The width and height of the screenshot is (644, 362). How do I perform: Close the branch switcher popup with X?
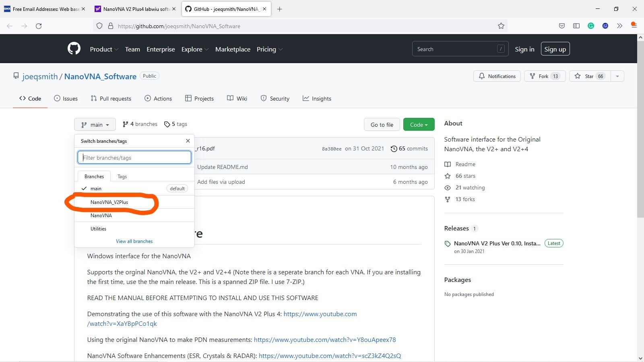point(188,141)
